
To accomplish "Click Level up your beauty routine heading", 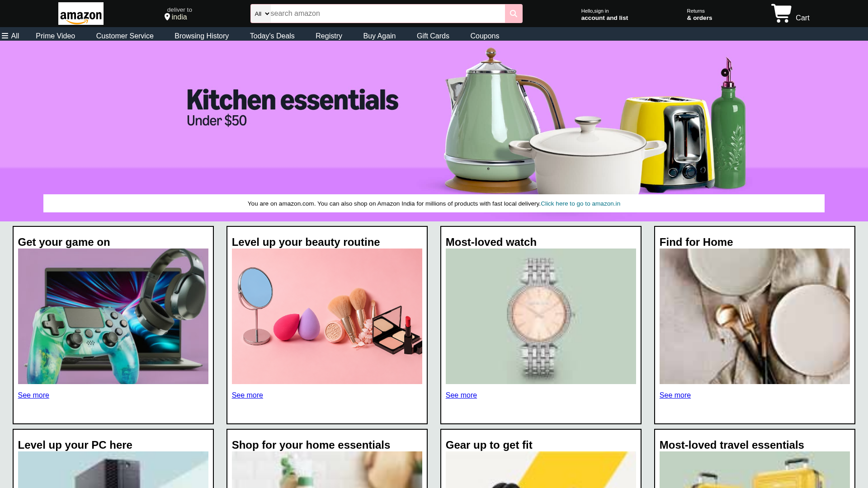I will (x=306, y=242).
